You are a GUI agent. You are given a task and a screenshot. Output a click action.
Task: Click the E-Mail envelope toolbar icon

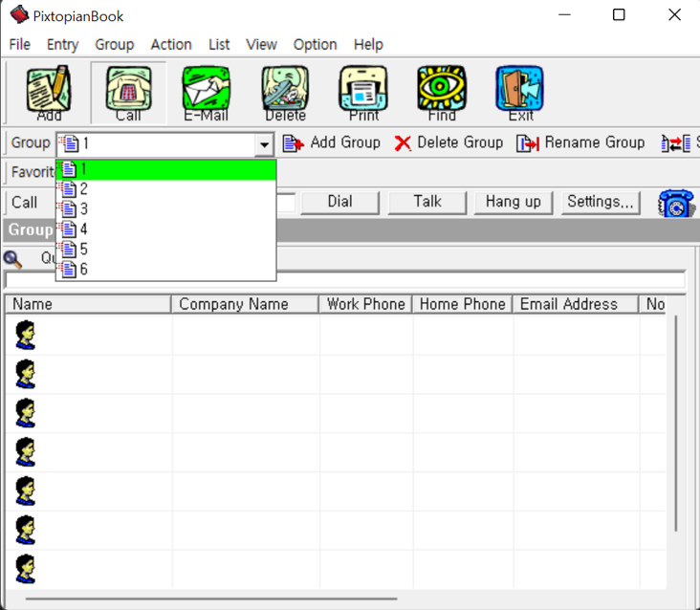207,93
